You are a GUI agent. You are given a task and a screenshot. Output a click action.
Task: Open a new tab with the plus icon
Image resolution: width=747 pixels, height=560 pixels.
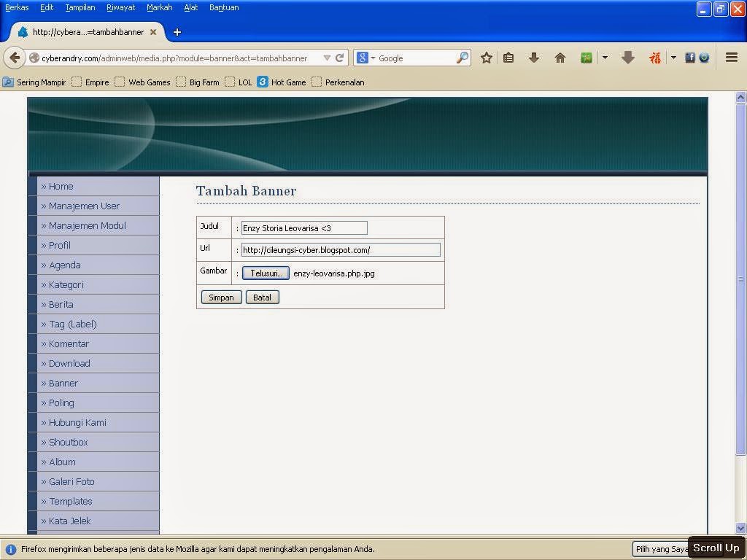click(x=177, y=32)
